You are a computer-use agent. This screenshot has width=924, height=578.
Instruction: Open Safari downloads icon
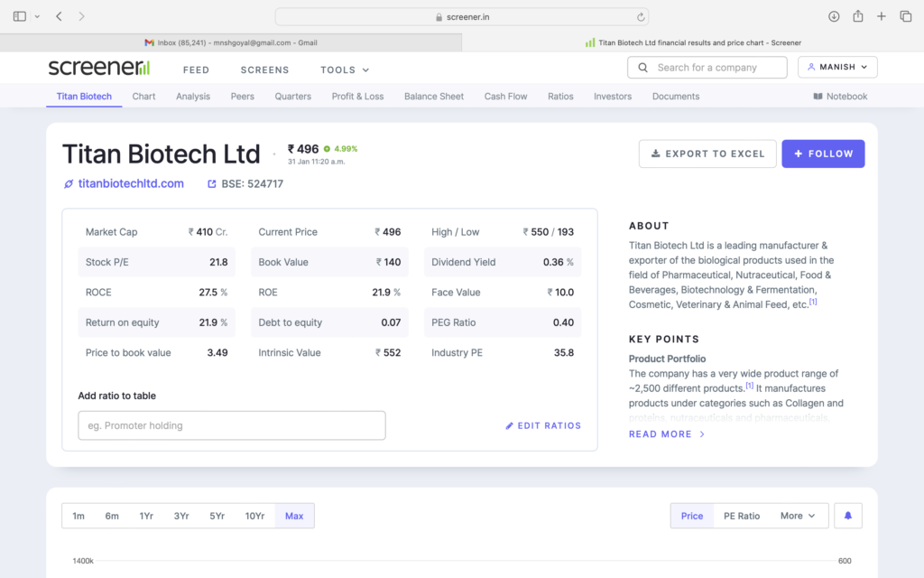point(833,16)
